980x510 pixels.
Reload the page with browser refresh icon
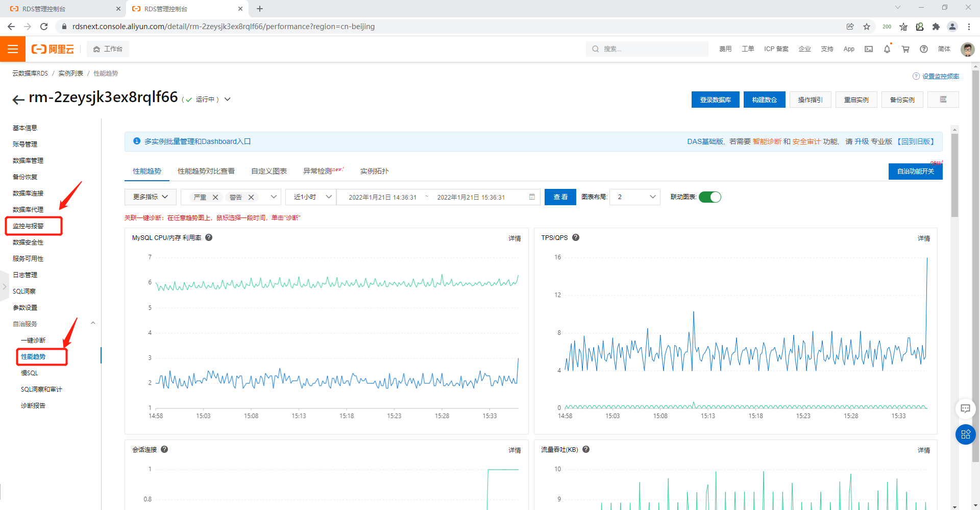point(44,27)
